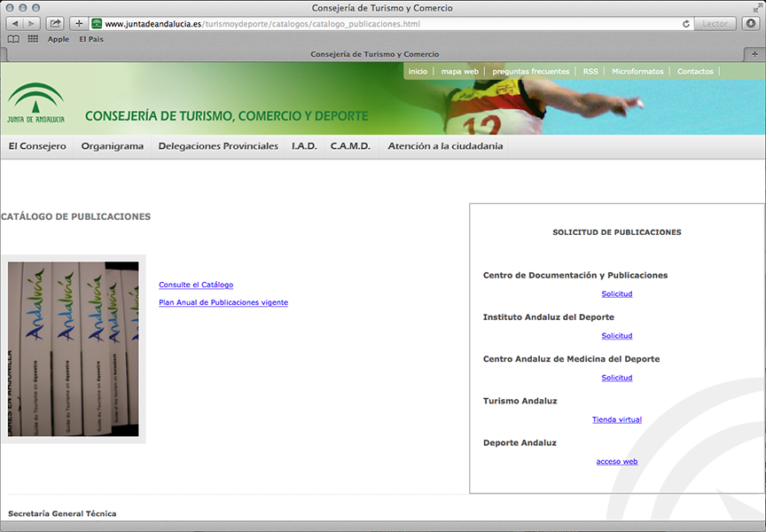Reload the page with refresh icon
766x532 pixels.
[686, 24]
